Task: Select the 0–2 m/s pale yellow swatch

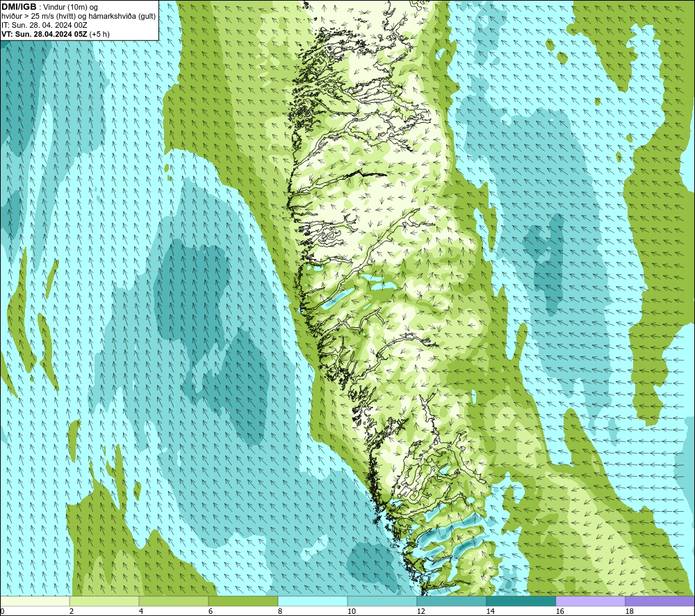Action: point(35,601)
